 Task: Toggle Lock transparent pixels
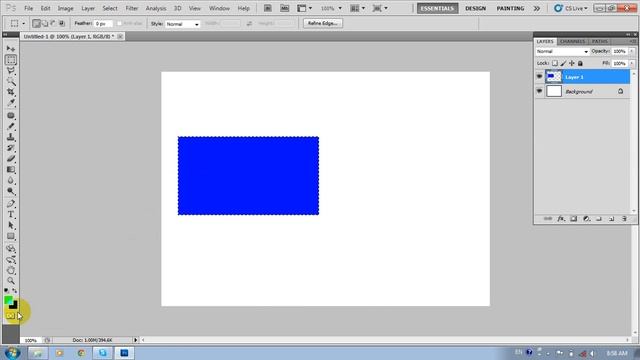pyautogui.click(x=555, y=63)
